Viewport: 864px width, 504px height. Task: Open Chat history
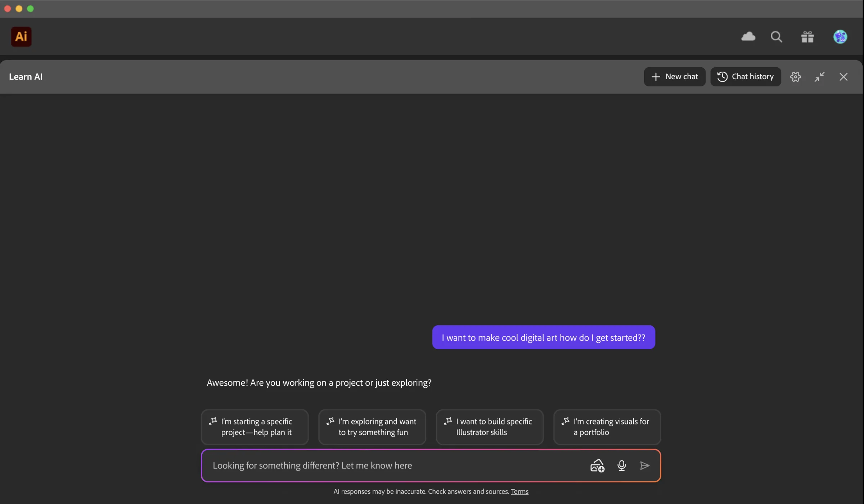click(746, 77)
